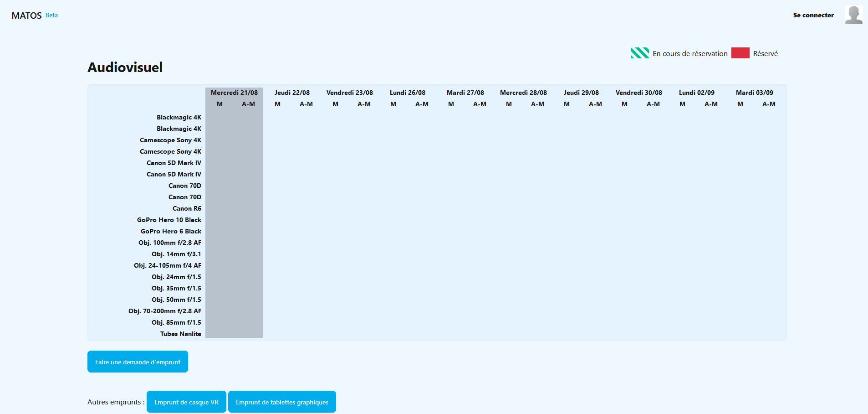Click the Canon R6 equipment row label

click(x=187, y=208)
